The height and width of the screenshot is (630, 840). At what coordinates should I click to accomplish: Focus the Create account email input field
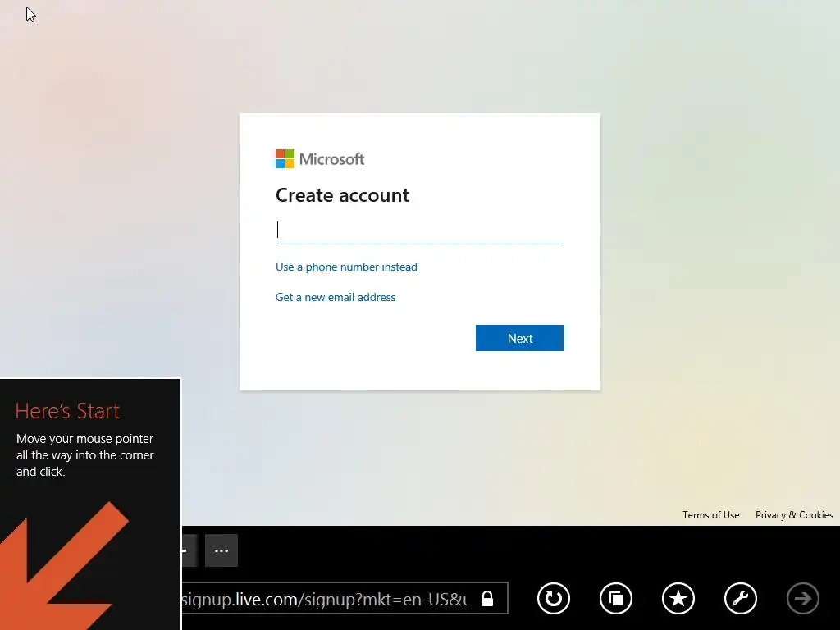point(419,230)
